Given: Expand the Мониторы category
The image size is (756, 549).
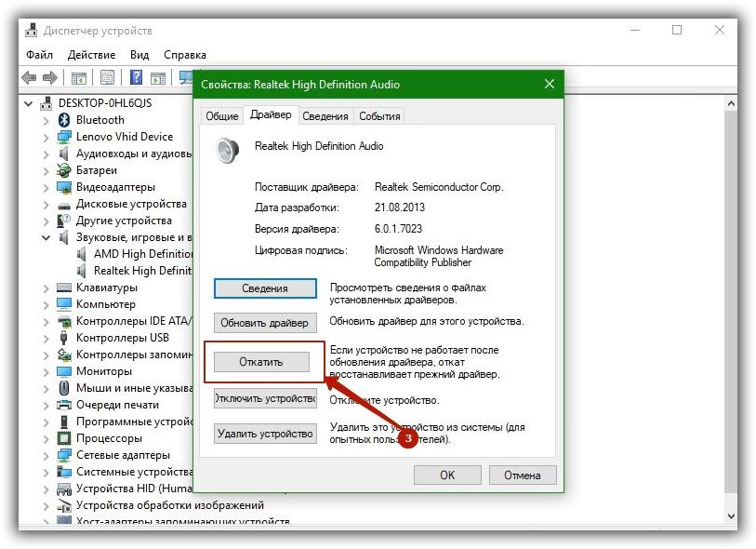Looking at the screenshot, I should (46, 372).
